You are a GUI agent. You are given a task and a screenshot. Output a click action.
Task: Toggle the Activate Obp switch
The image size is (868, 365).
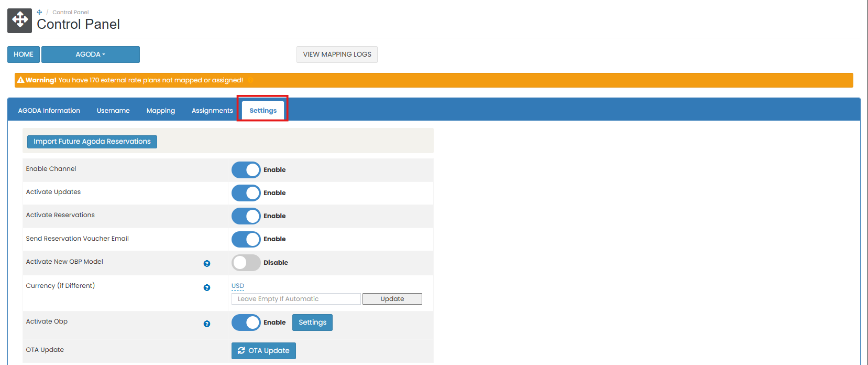(246, 323)
